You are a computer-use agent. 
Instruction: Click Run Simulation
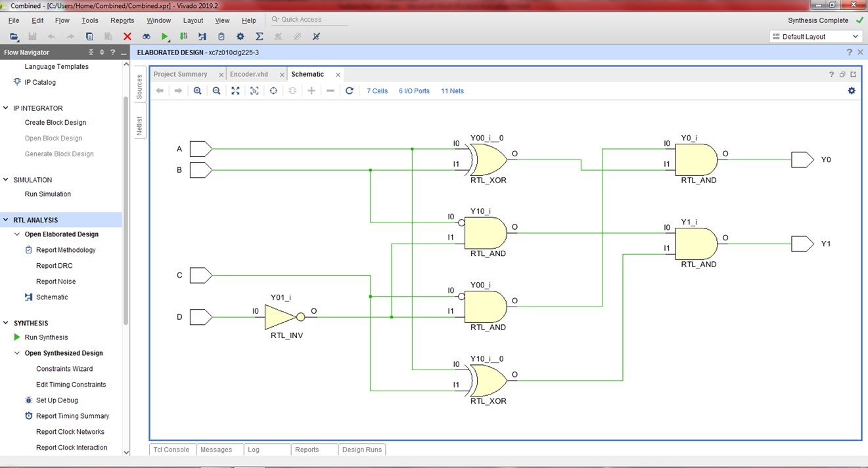tap(47, 194)
